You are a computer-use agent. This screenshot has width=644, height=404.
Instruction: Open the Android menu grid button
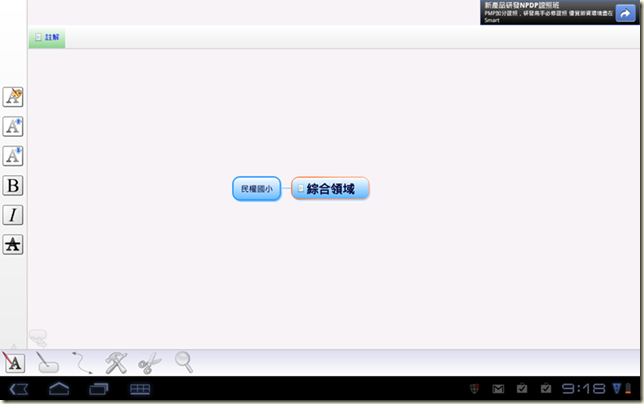(140, 389)
